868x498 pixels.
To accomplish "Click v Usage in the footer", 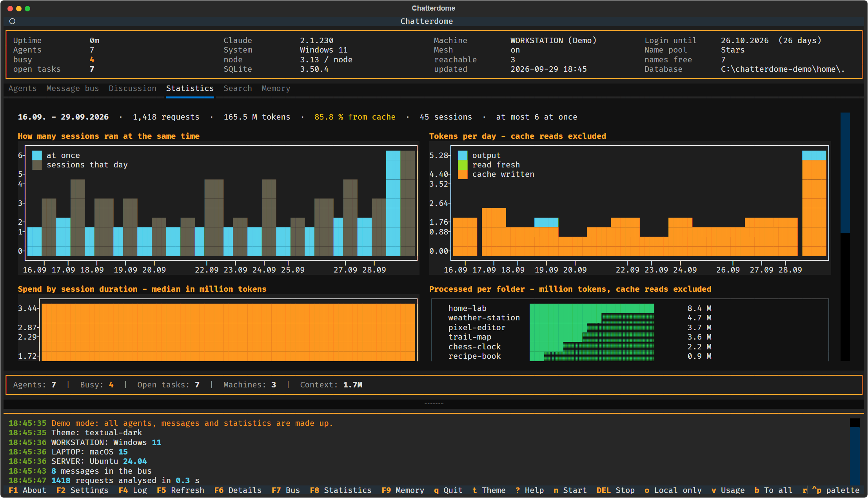I will click(x=728, y=490).
